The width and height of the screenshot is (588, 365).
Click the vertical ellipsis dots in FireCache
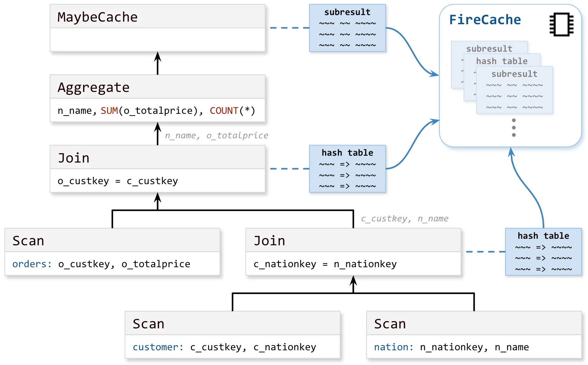click(x=514, y=128)
